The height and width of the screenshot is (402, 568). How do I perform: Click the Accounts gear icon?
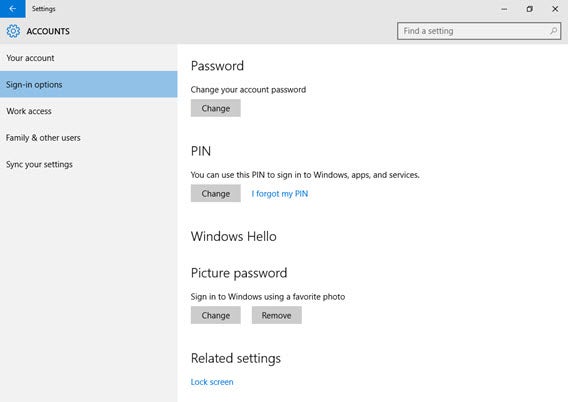tap(13, 31)
